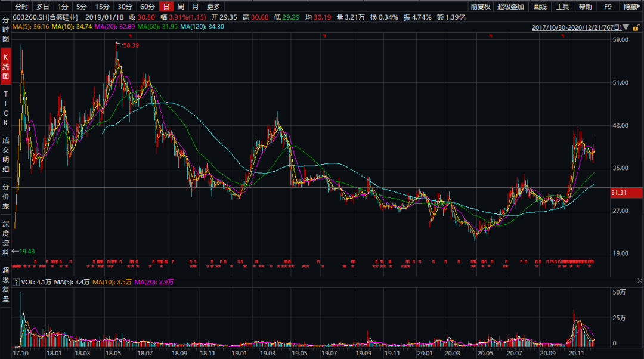Click the 换 0.34% turnover rate value
Image resolution: width=644 pixels, height=359 pixels.
384,17
